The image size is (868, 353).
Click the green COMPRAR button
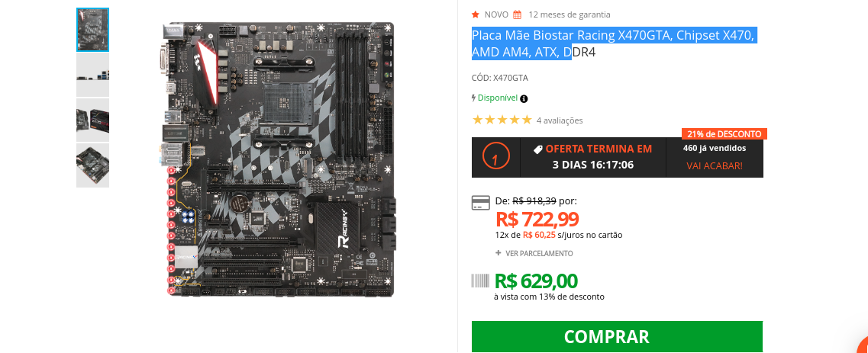coord(617,336)
